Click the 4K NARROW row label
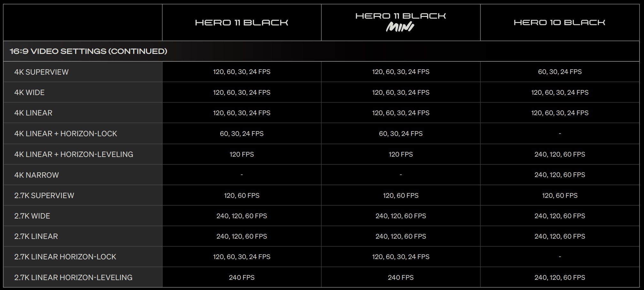644x290 pixels. [36, 175]
